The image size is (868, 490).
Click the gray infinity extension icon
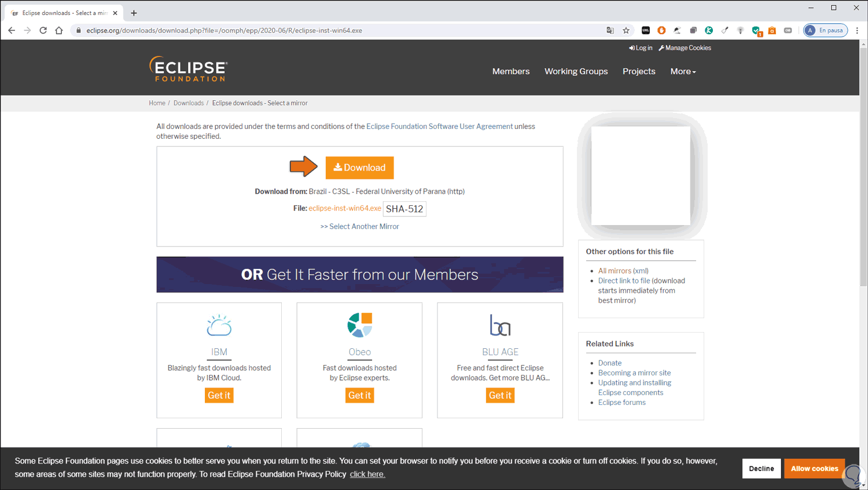(788, 31)
